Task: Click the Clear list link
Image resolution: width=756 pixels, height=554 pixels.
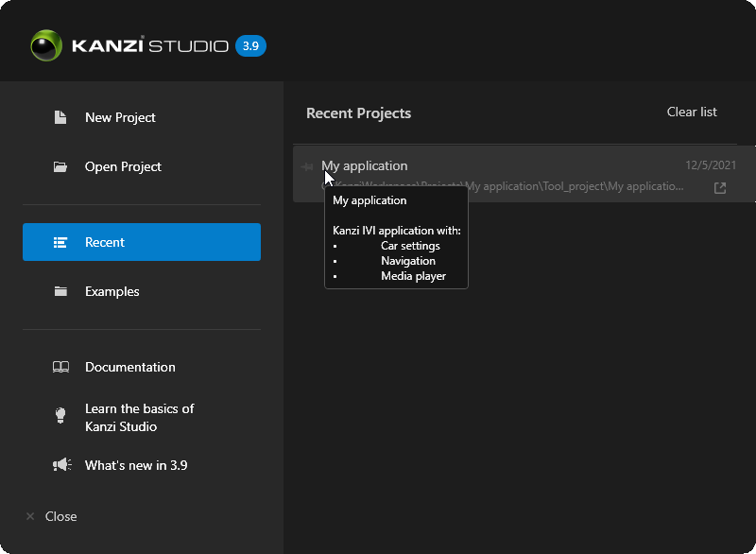Action: tap(692, 112)
